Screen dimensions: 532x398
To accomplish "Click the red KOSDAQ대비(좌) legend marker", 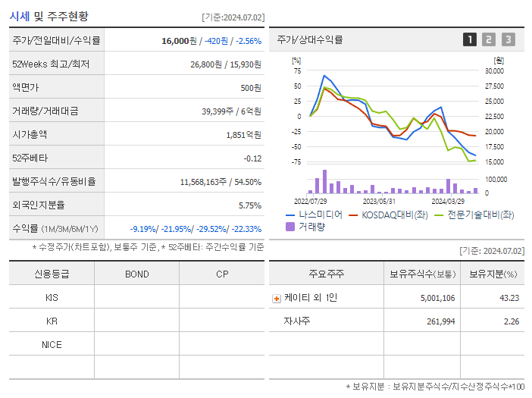I will [353, 215].
